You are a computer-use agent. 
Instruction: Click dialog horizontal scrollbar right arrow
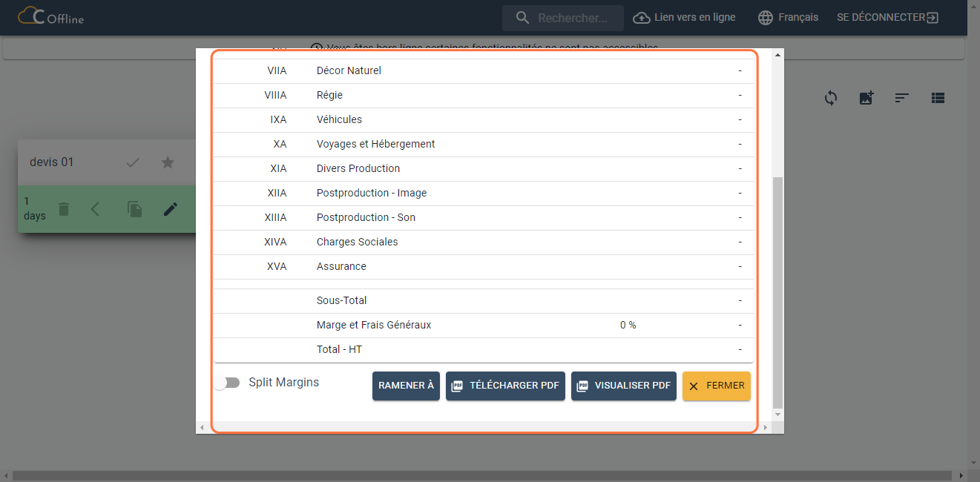(766, 428)
